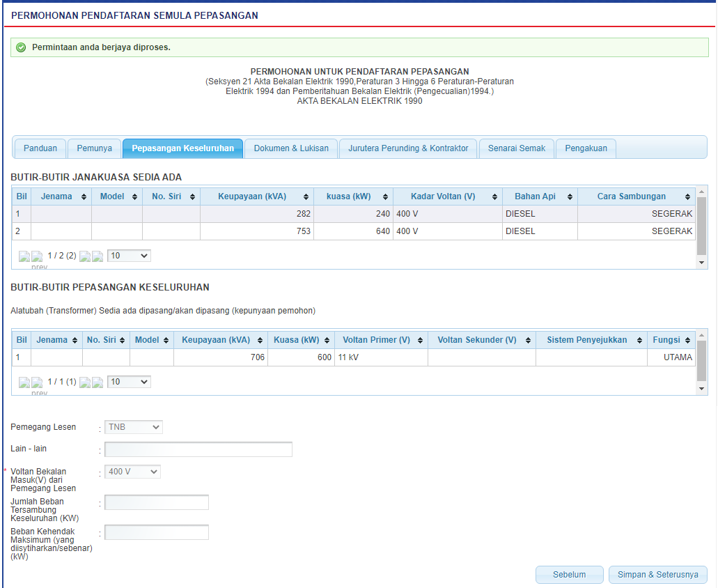Sort transformer table by Sistem Penyejukkan

[591, 340]
